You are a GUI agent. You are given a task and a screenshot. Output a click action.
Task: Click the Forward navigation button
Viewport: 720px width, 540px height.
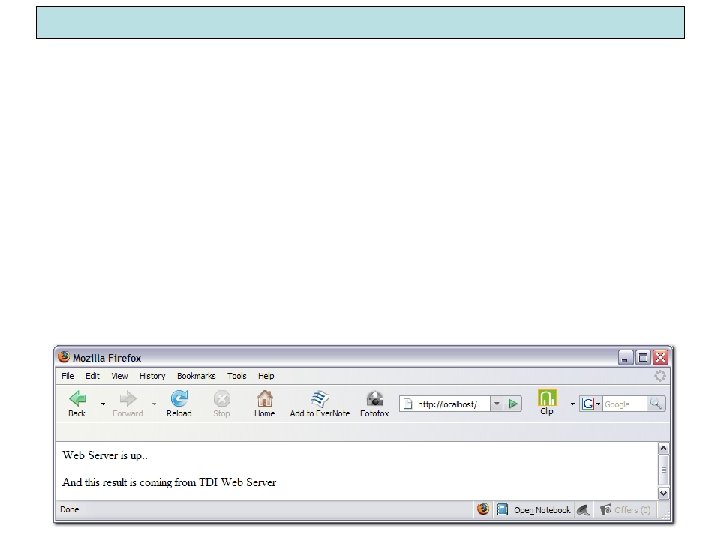pyautogui.click(x=128, y=403)
